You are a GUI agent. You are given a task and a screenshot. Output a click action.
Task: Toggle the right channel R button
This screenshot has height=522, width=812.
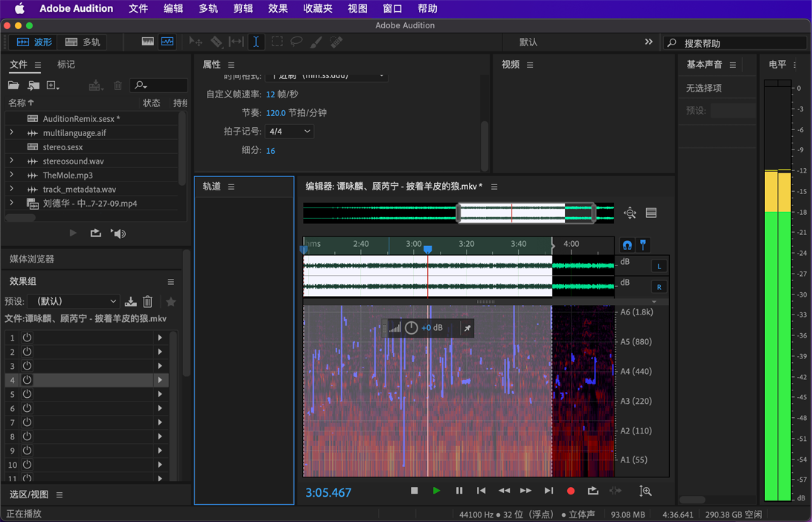tap(659, 287)
